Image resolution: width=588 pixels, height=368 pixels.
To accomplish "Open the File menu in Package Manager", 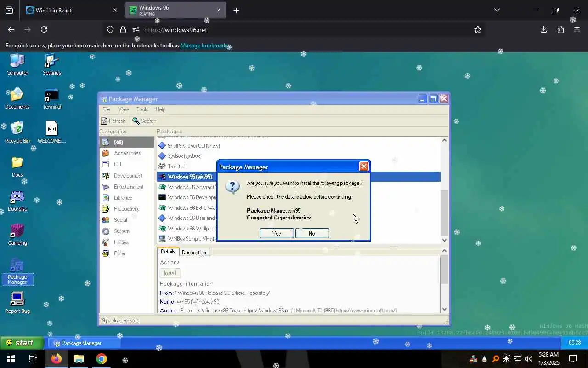I will click(x=106, y=109).
